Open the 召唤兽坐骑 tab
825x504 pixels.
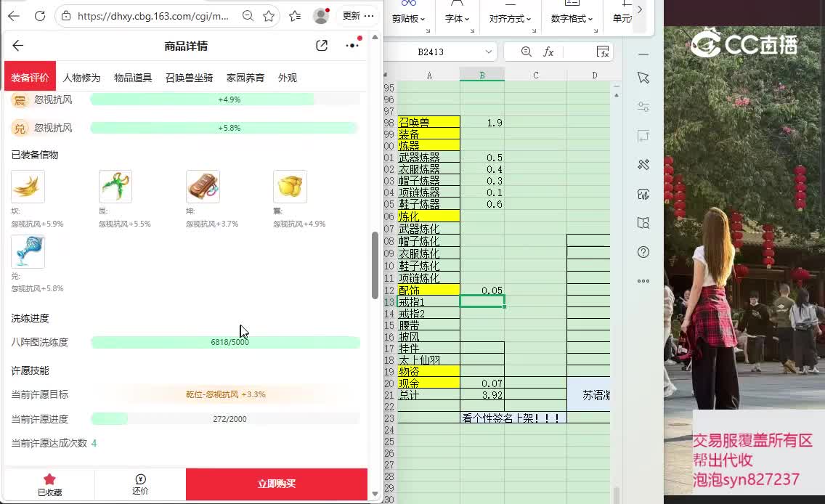(189, 78)
